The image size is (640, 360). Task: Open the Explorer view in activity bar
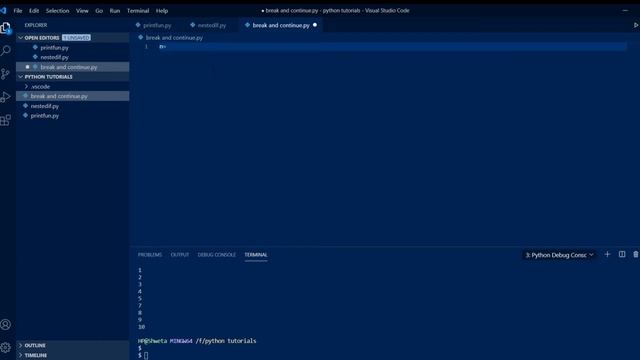click(x=6, y=28)
